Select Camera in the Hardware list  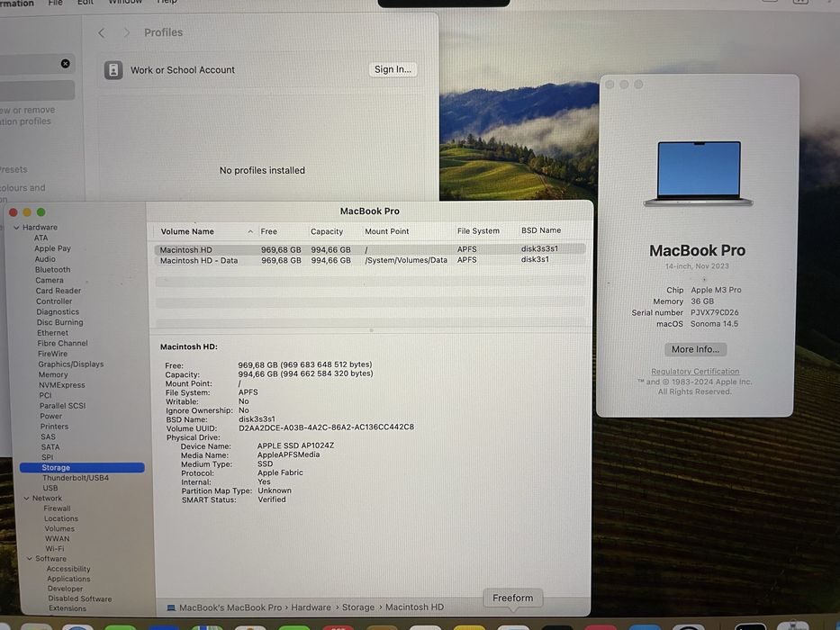pos(50,280)
